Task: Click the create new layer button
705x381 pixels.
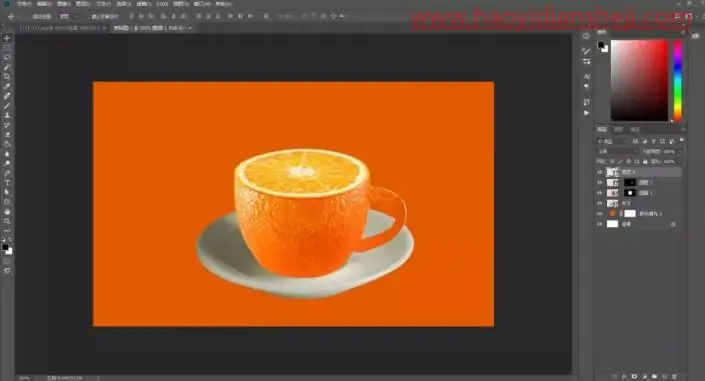Action: tap(664, 376)
